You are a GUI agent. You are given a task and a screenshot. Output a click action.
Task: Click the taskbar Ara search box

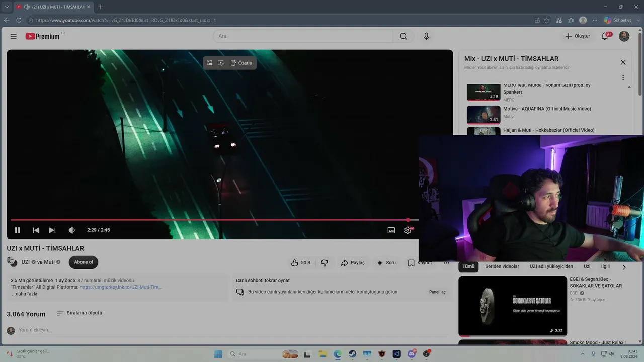[x=264, y=354]
